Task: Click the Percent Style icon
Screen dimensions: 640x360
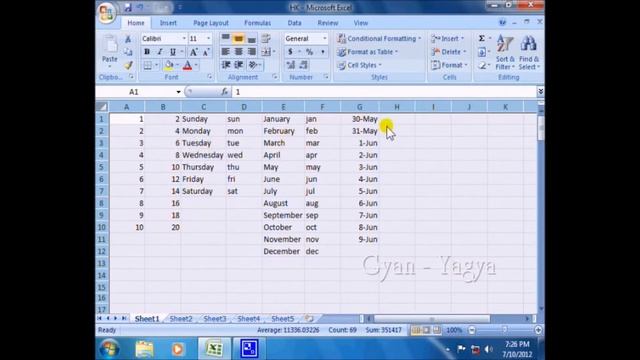Action: pos(309,52)
